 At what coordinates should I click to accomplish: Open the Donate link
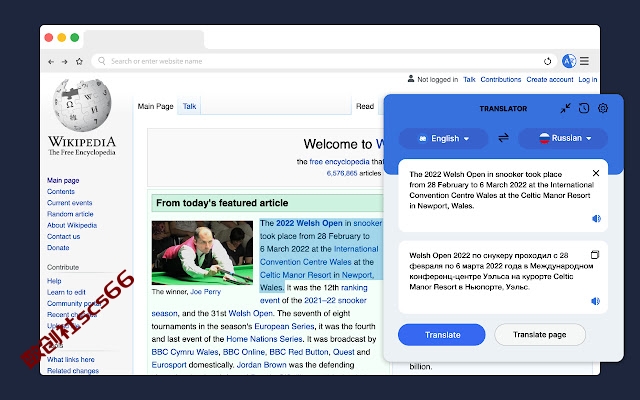[58, 248]
